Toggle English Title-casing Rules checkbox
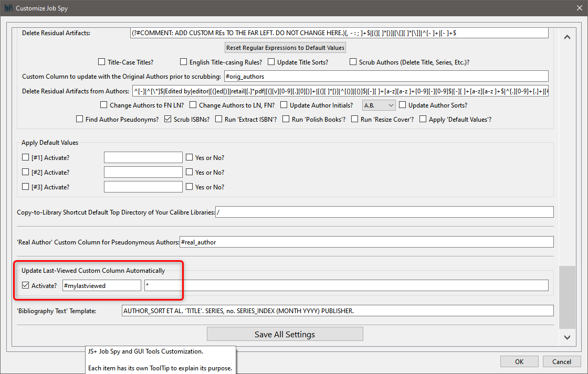The width and height of the screenshot is (588, 374). coord(183,62)
